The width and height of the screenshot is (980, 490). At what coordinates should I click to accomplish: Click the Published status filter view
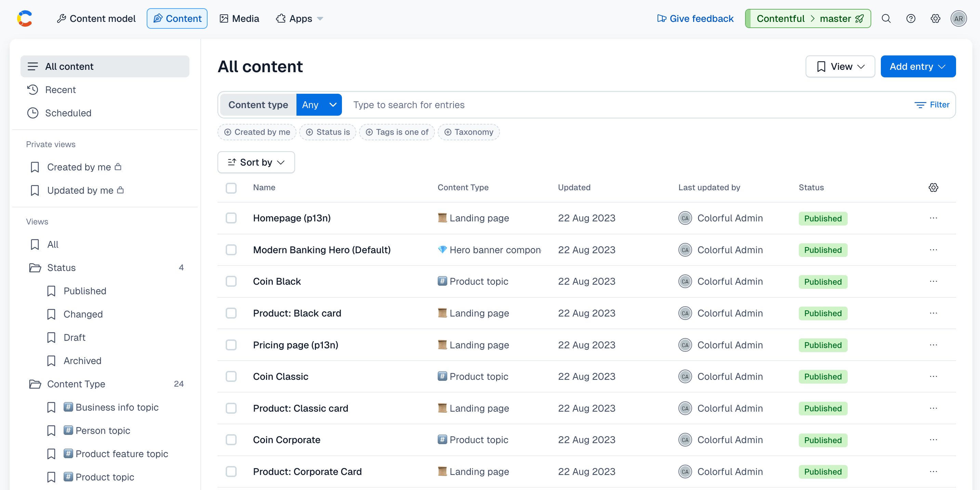(84, 291)
